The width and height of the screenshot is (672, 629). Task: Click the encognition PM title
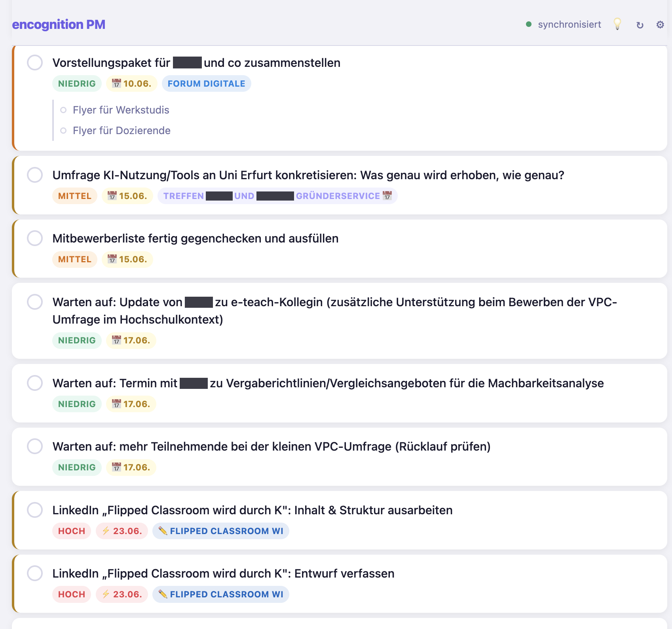point(59,25)
